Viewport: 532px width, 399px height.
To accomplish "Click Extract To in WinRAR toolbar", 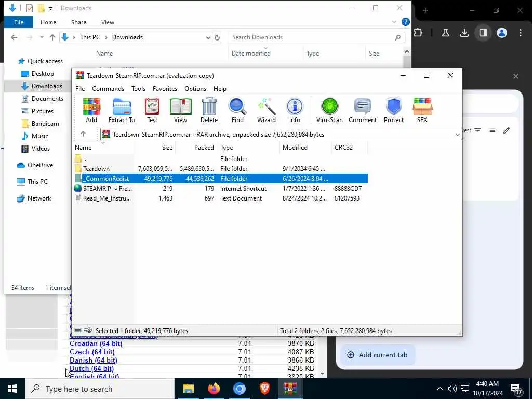I will coord(122,110).
